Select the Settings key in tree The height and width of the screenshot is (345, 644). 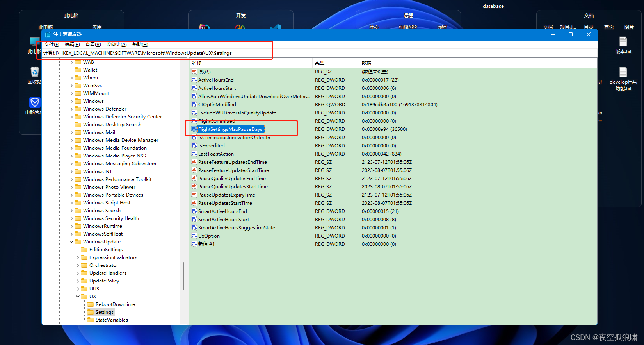[105, 312]
